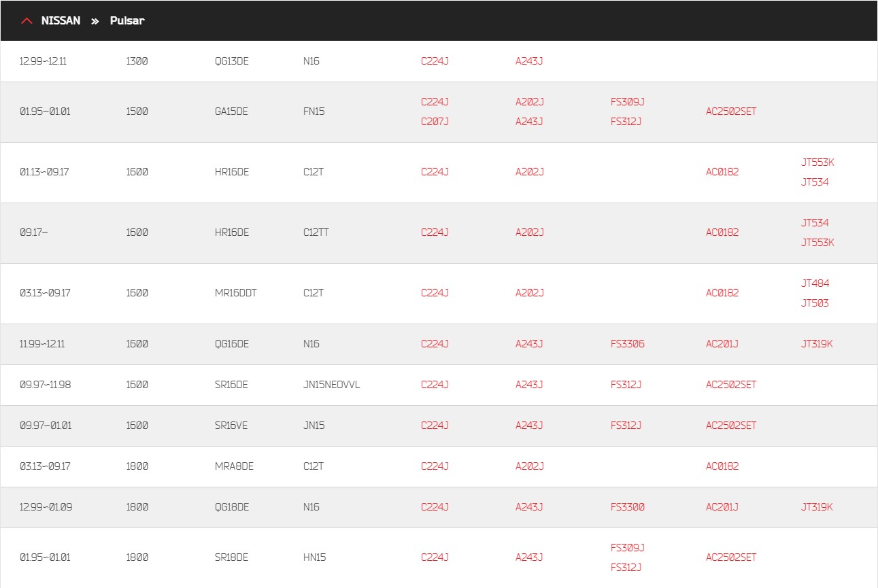Screen dimensions: 878x588
Task: Open part JT503
Action: pos(815,303)
